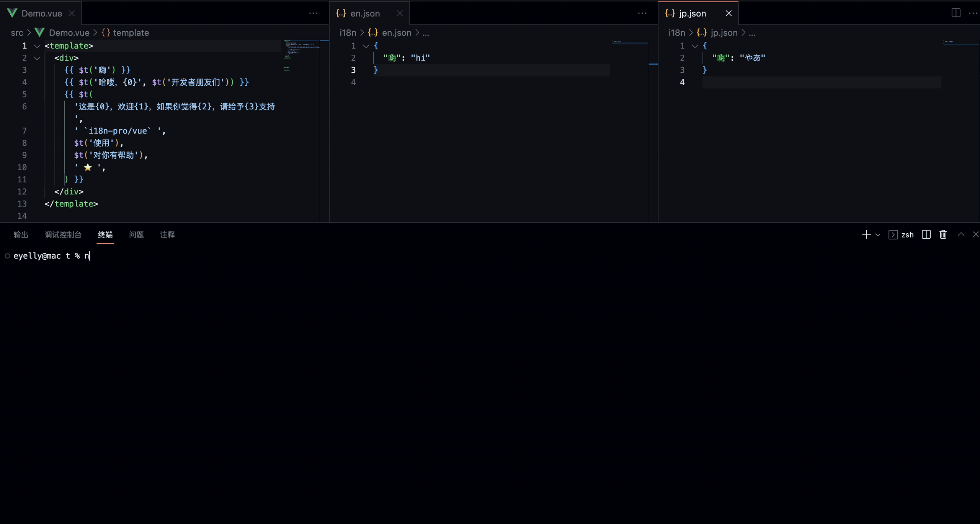The height and width of the screenshot is (524, 980).
Task: Open the new terminal profile dropdown arrow
Action: (x=878, y=235)
